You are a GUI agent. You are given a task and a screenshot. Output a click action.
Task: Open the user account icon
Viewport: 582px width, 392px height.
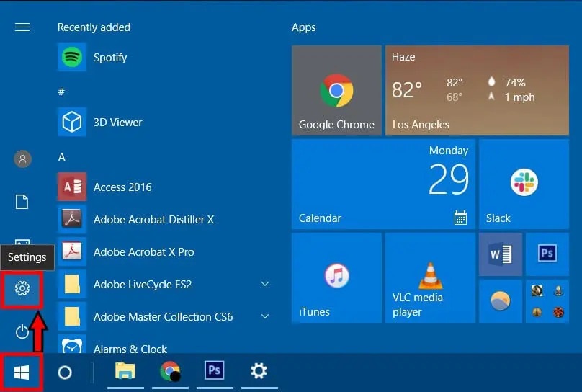pos(22,159)
